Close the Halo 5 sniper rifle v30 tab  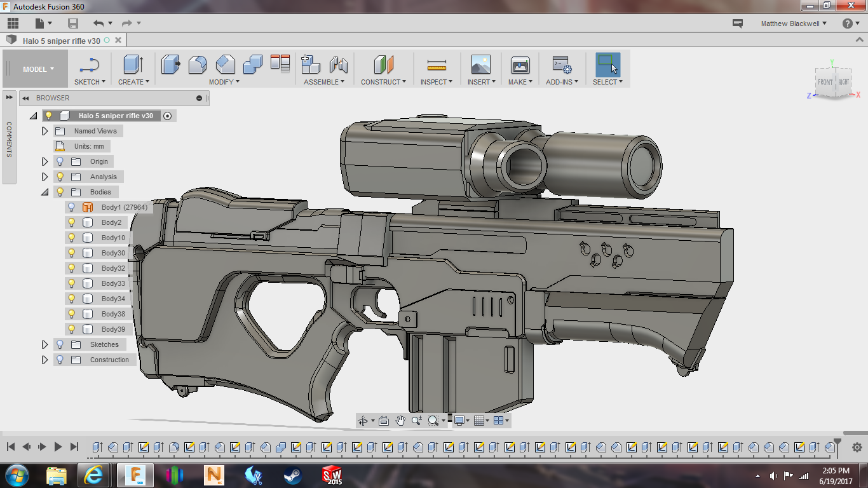[x=118, y=40]
